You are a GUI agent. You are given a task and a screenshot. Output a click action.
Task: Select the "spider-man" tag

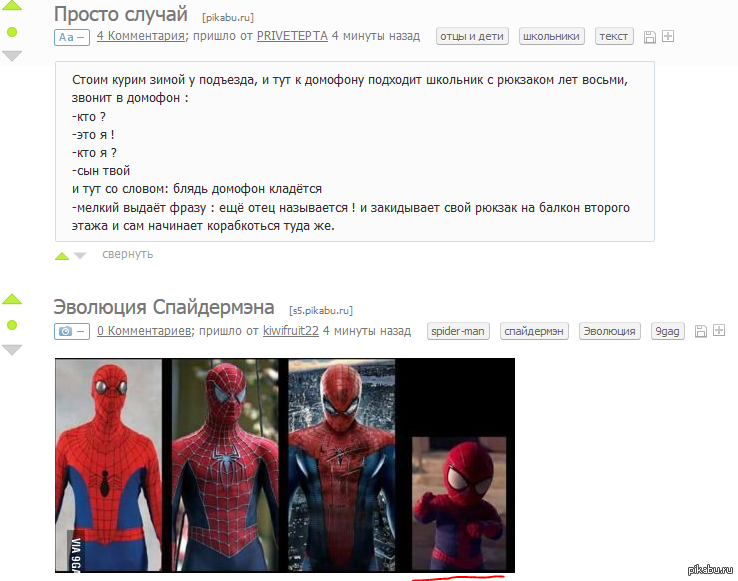click(458, 331)
